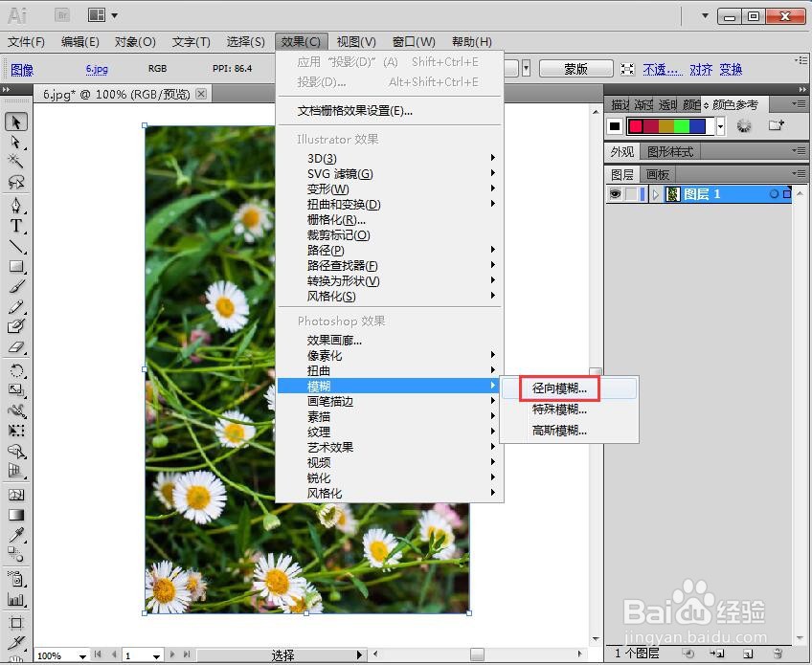Select the Paintbrush tool
This screenshot has width=812, height=665.
coord(16,286)
